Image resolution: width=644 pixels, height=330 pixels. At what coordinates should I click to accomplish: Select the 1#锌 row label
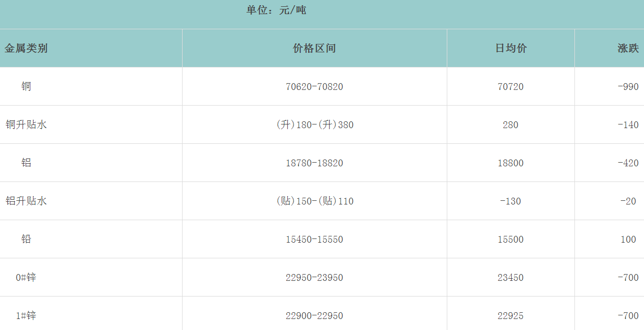point(26,315)
